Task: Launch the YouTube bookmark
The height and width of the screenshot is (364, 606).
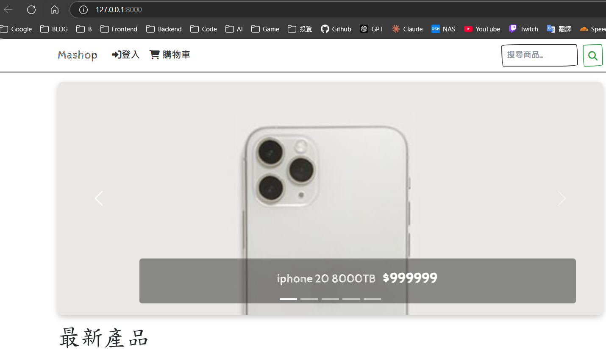Action: [482, 29]
